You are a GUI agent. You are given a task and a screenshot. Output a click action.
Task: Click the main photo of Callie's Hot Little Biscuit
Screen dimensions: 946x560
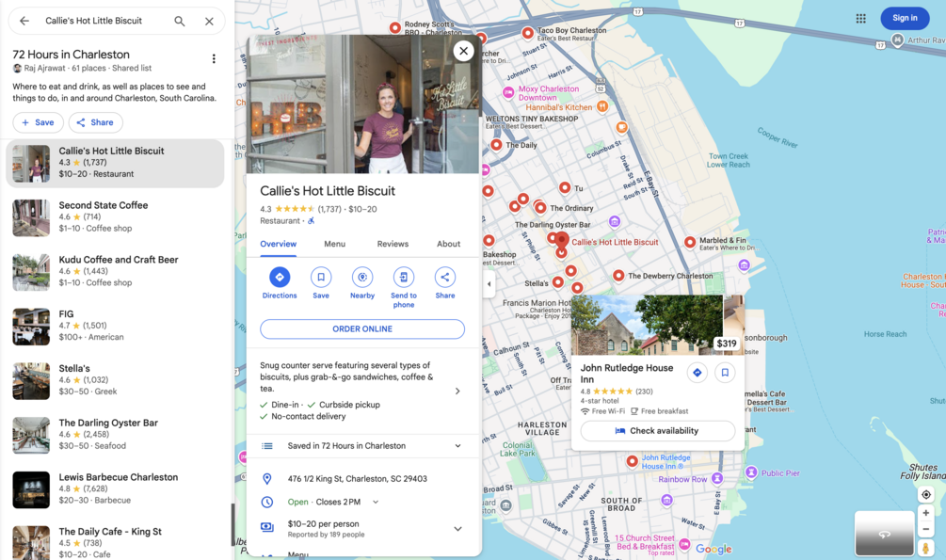pos(362,104)
